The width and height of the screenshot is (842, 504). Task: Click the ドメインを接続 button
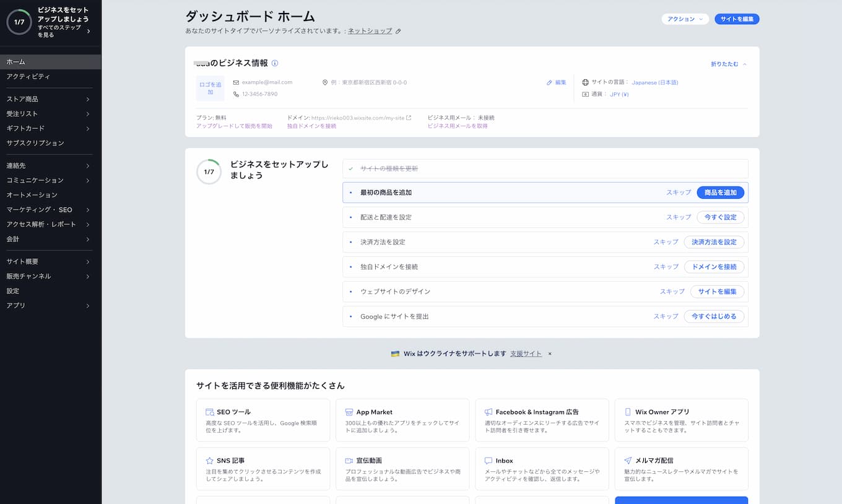tap(714, 267)
